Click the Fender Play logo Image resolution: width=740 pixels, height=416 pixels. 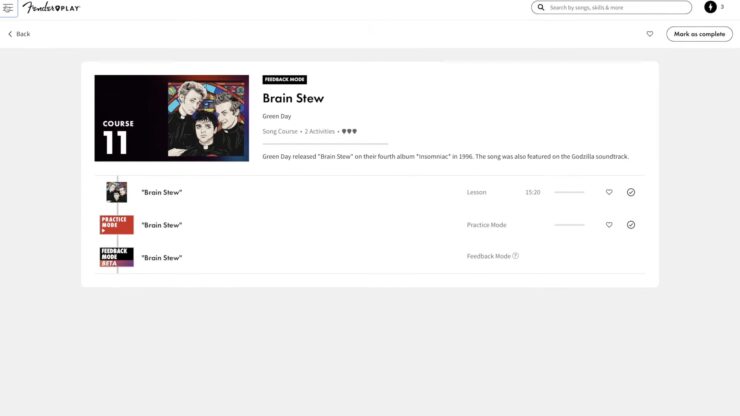51,8
